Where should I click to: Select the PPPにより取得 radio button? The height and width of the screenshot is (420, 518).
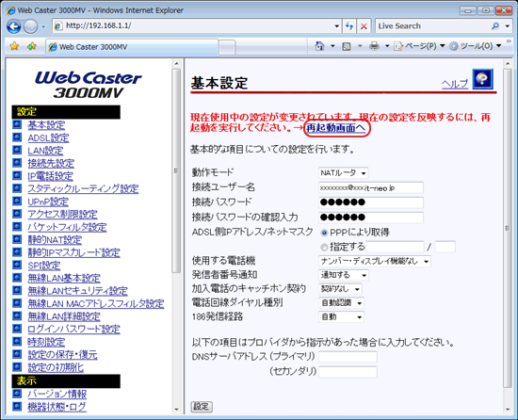click(324, 233)
